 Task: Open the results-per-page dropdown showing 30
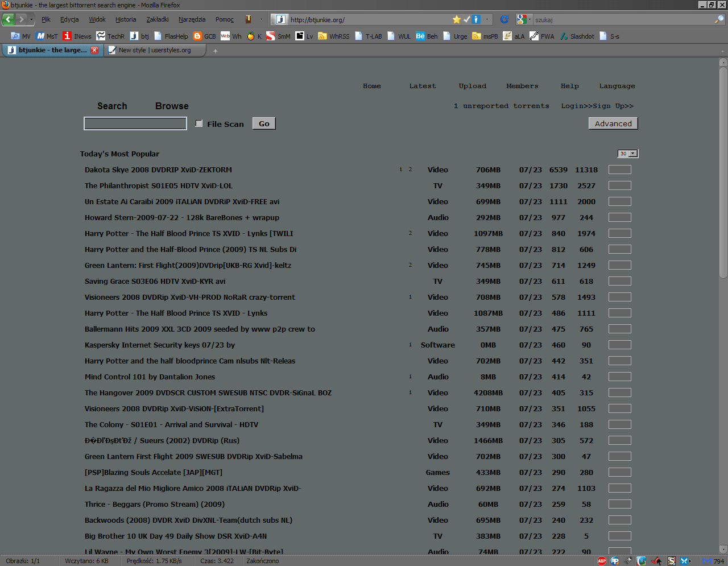click(x=628, y=154)
